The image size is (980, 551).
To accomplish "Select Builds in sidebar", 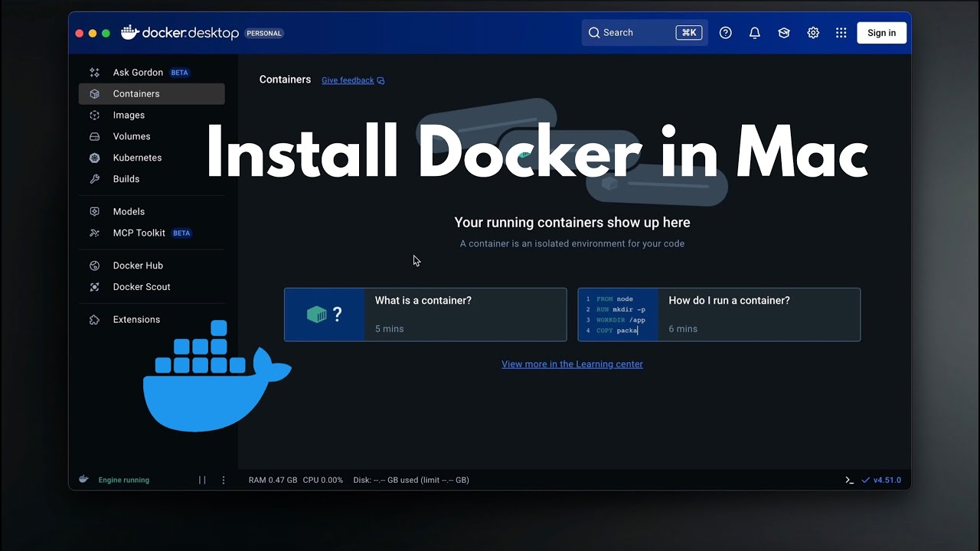I will point(152,179).
